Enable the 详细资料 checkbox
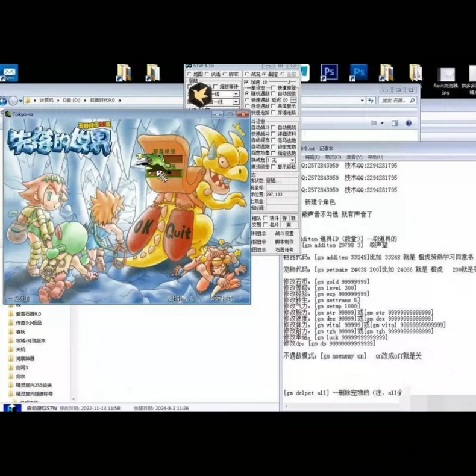 coord(273,134)
